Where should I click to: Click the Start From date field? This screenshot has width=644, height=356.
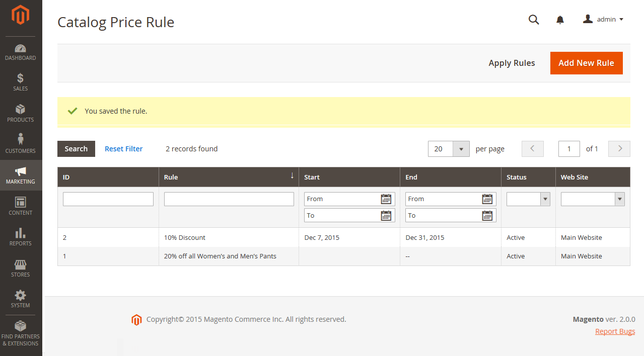349,199
